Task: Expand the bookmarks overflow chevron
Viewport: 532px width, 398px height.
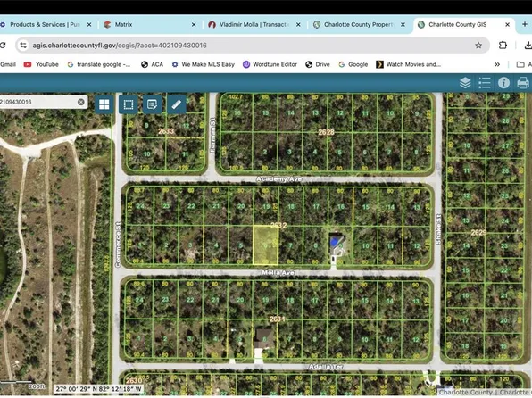Action: 497,64
